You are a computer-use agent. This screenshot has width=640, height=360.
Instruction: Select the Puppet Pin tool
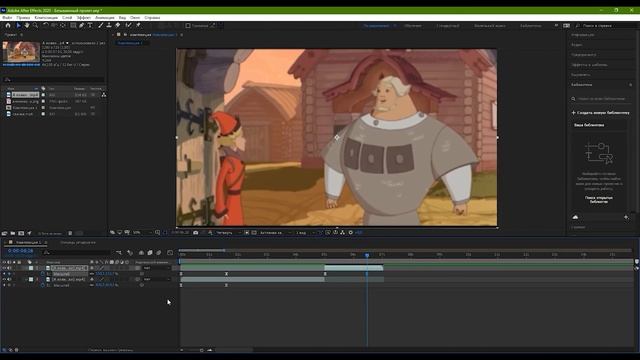(138, 25)
